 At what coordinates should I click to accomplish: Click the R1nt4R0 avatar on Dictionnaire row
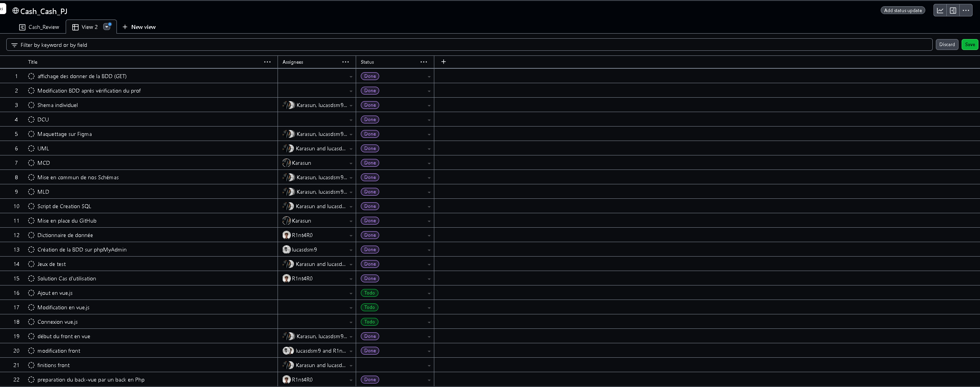(287, 235)
